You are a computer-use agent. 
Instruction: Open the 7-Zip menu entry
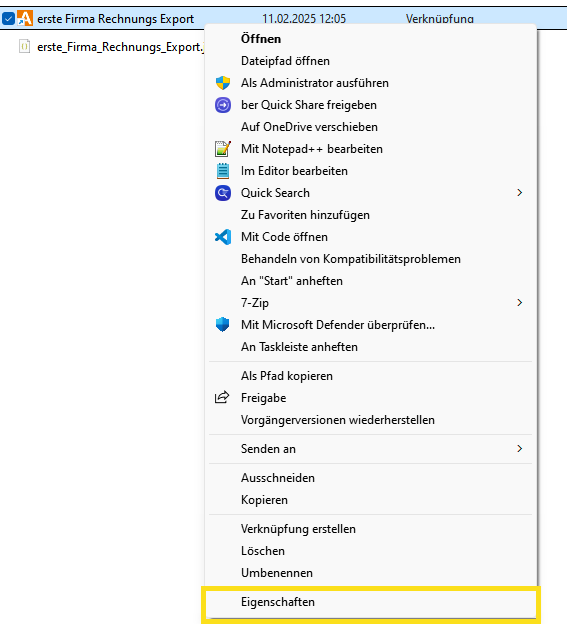coord(370,302)
